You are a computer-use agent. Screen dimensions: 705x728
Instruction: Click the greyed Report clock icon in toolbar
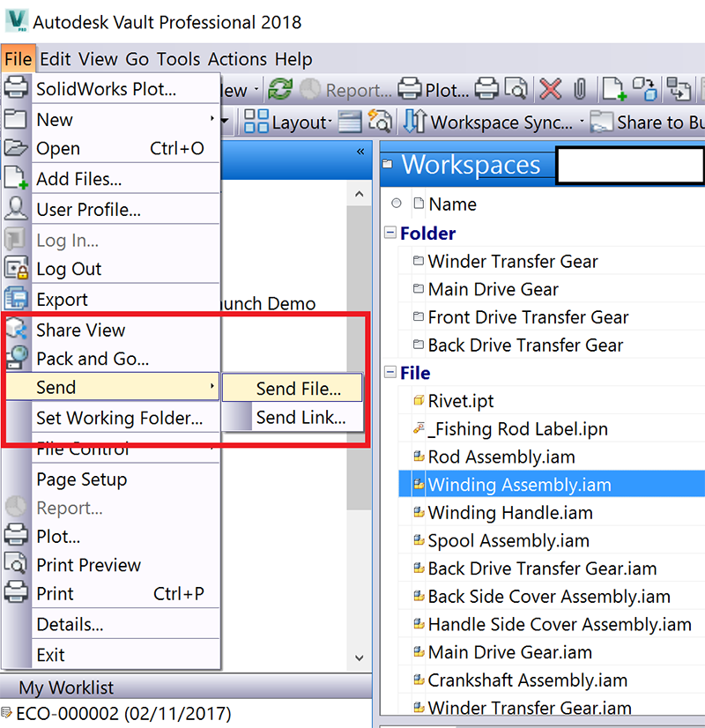pyautogui.click(x=310, y=89)
